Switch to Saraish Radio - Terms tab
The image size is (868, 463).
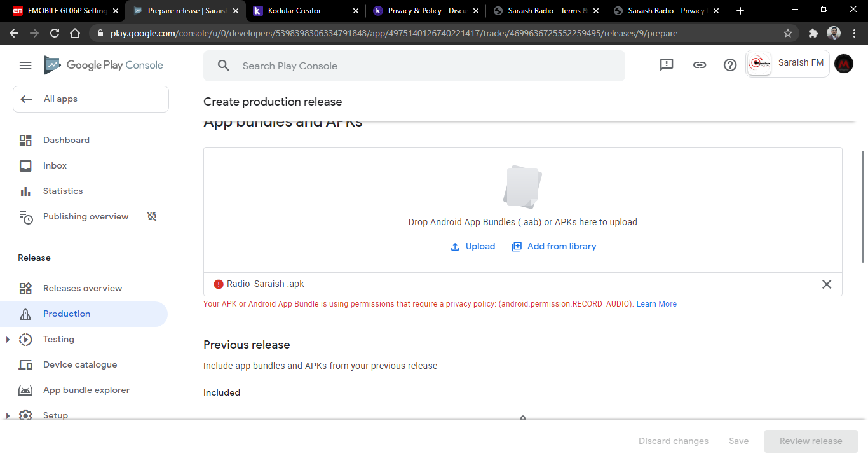tap(546, 11)
